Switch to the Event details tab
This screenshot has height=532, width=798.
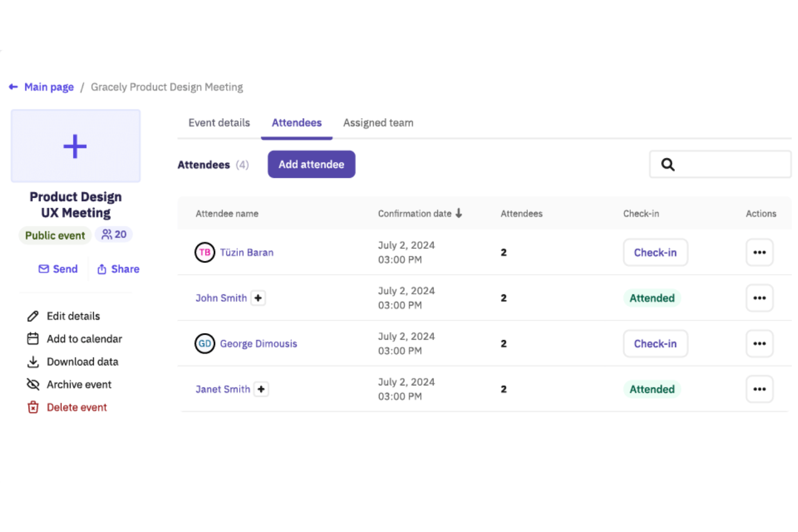point(219,123)
